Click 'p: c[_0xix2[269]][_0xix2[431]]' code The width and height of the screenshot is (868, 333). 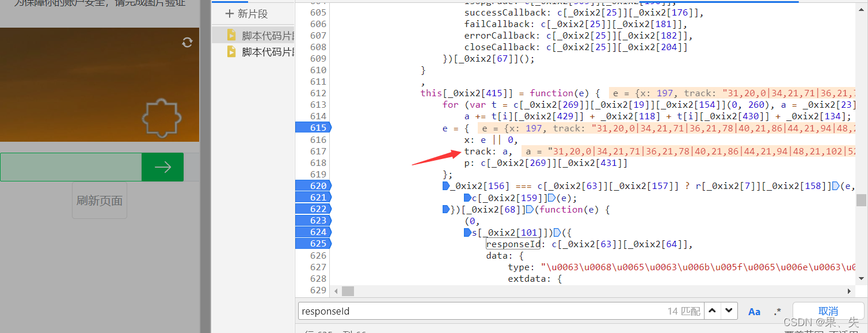[x=546, y=163]
